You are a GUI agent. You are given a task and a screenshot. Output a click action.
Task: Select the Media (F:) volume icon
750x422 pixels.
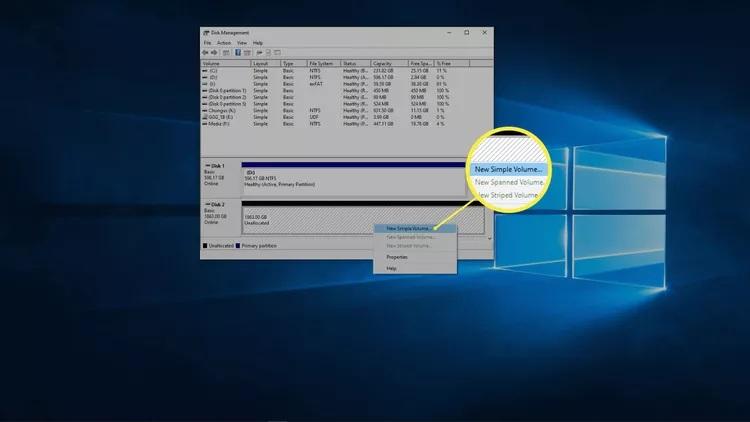point(205,123)
